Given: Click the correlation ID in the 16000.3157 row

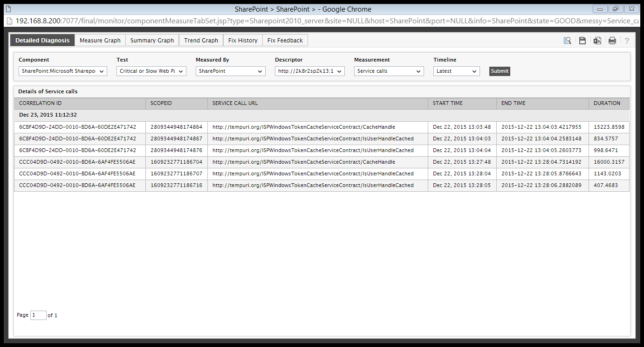Looking at the screenshot, I should [77, 162].
